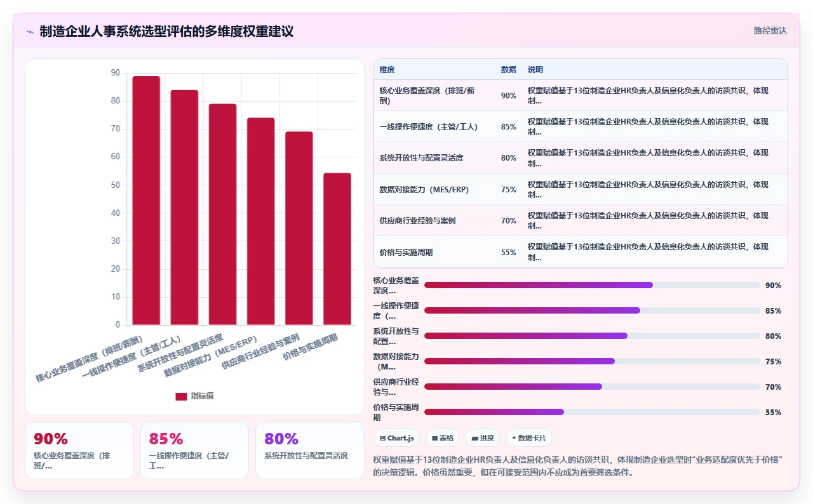Click the 90% progress bar

(592, 285)
